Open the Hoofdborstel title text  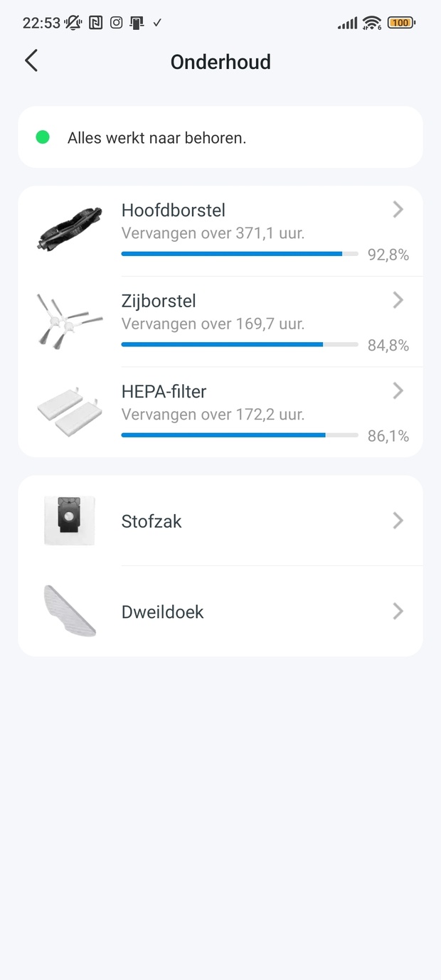[174, 211]
